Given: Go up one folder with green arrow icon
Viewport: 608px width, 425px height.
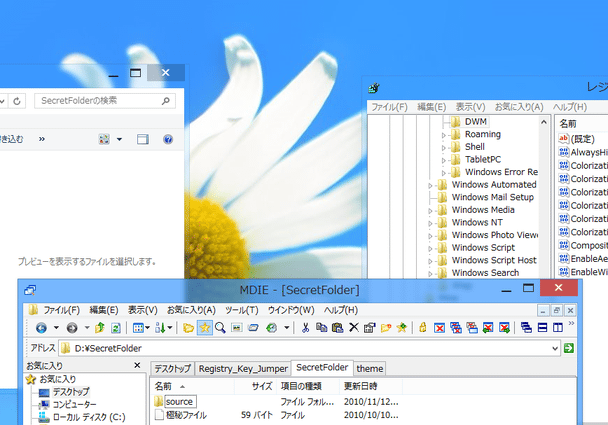Looking at the screenshot, I should [x=100, y=328].
